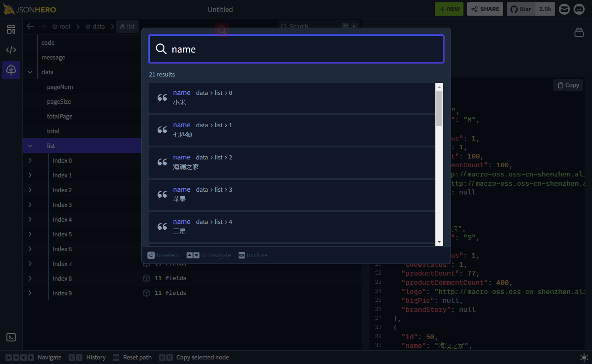Open the email envelope icon
Screen dimensions: 592x364
point(564,9)
